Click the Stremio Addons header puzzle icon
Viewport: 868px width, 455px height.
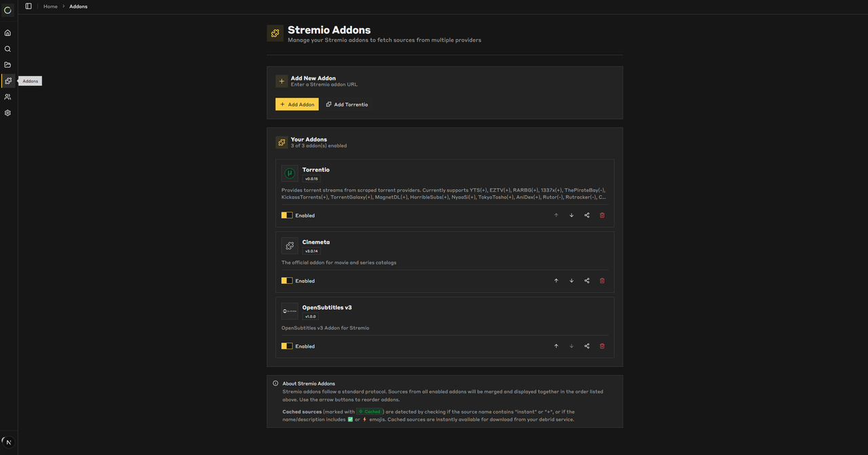pyautogui.click(x=275, y=33)
